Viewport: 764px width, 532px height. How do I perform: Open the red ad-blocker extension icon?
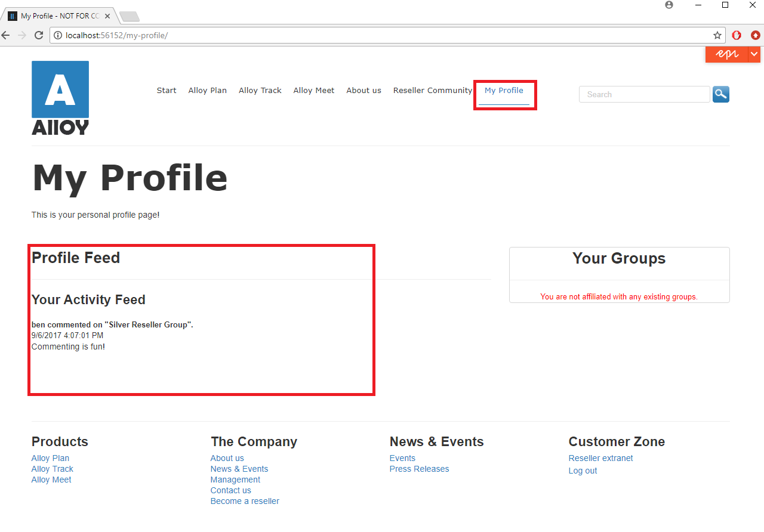tap(736, 35)
